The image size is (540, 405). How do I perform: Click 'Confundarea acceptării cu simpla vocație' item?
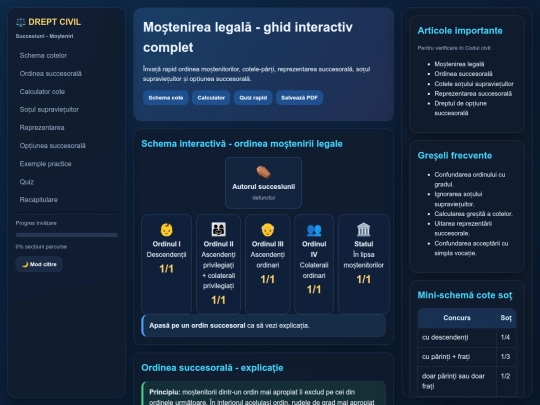(471, 248)
